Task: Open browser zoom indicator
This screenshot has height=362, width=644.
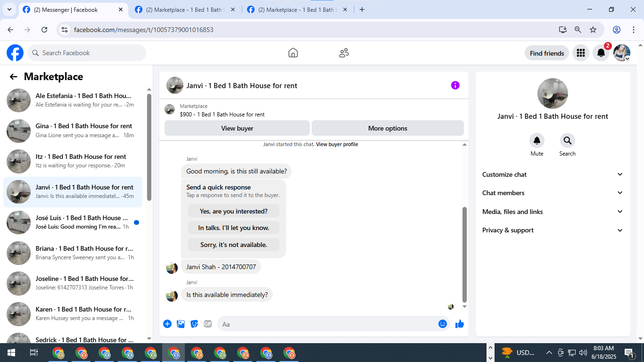Action: click(x=578, y=30)
